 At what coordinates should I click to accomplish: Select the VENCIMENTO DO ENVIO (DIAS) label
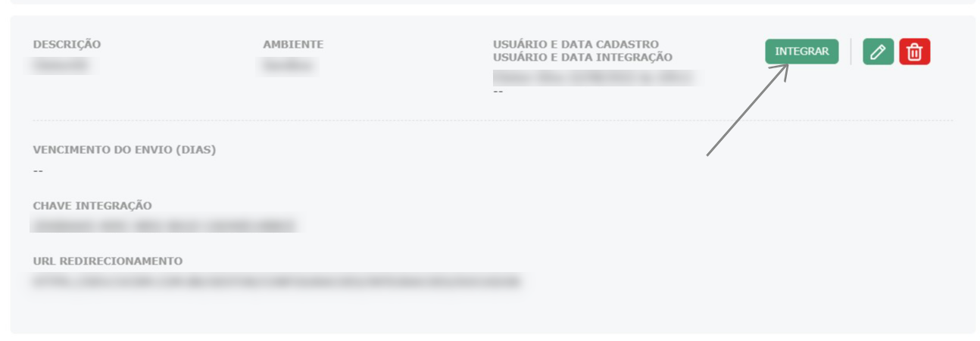[124, 150]
